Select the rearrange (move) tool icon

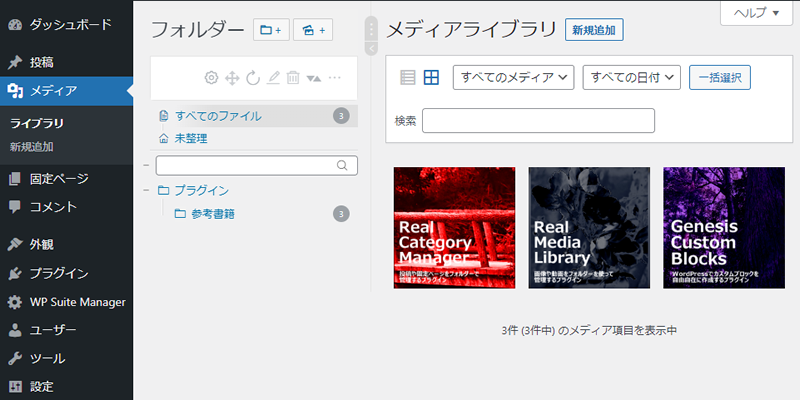click(232, 78)
